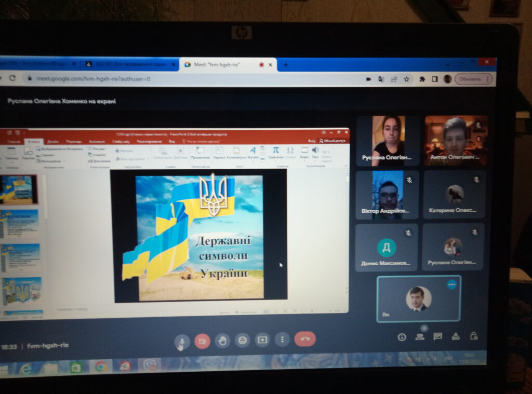
Task: Open Chrome from the Windows taskbar
Action: (x=101, y=366)
